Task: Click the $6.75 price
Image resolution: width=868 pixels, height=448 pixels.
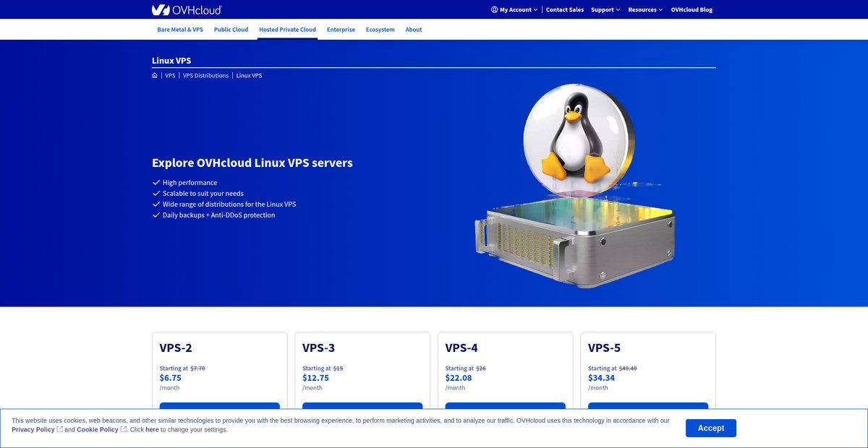Action: (171, 377)
